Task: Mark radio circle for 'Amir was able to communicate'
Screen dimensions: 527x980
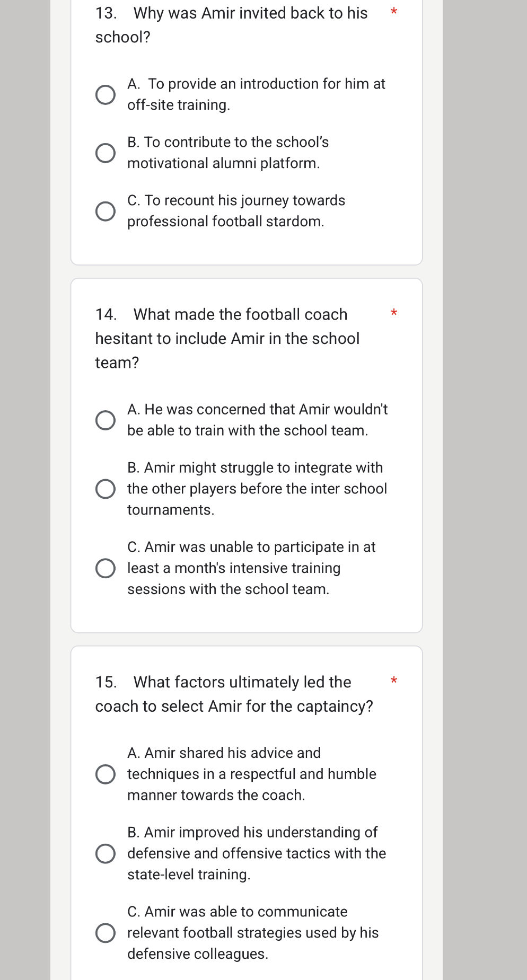Action: pyautogui.click(x=106, y=933)
